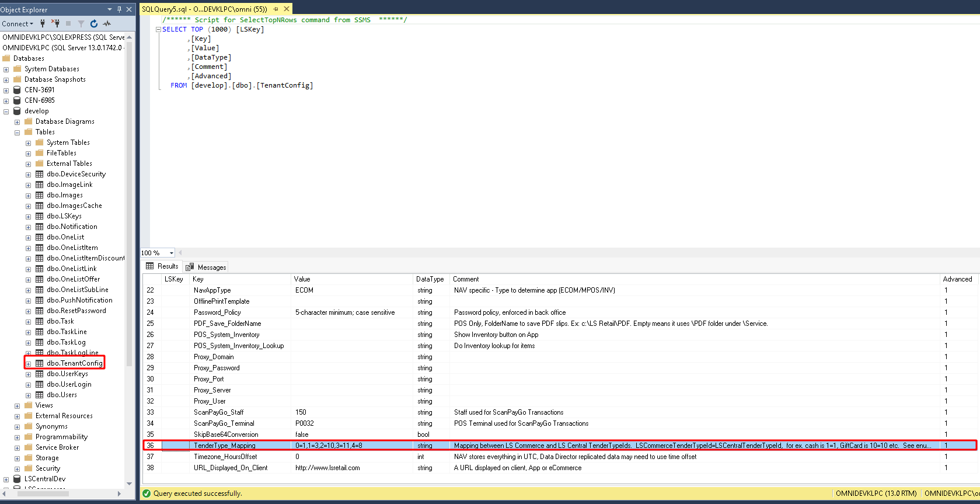Viewport: 980px width, 504px height.
Task: Click the Comment column header
Action: (x=466, y=279)
